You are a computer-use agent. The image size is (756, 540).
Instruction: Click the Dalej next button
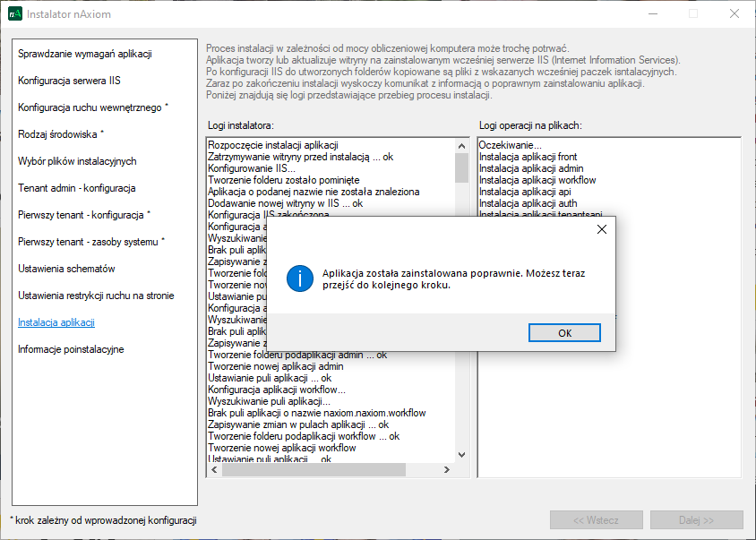[696, 520]
